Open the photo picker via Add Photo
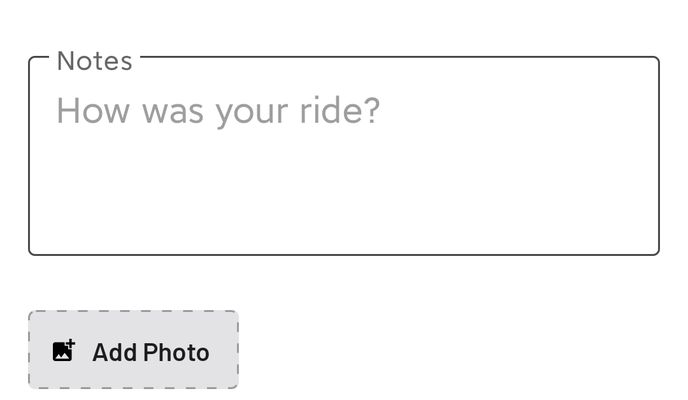This screenshot has width=688, height=400. coord(133,350)
